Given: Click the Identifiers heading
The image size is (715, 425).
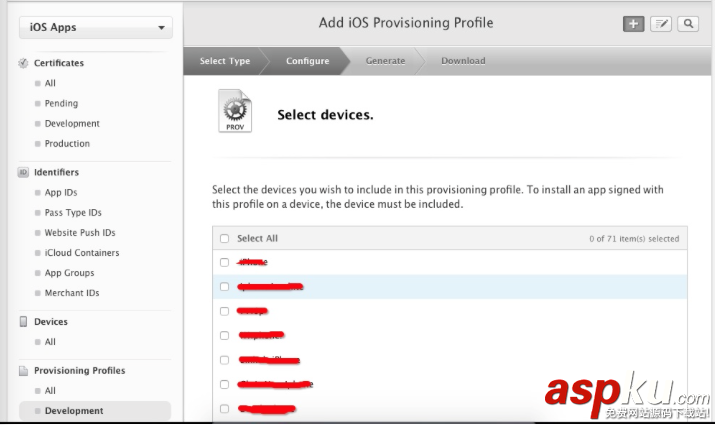Looking at the screenshot, I should coord(57,172).
